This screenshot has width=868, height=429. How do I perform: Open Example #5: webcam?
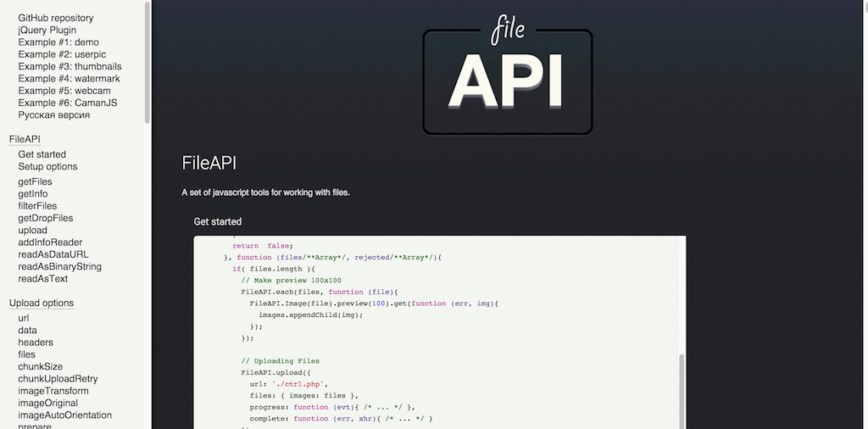64,91
